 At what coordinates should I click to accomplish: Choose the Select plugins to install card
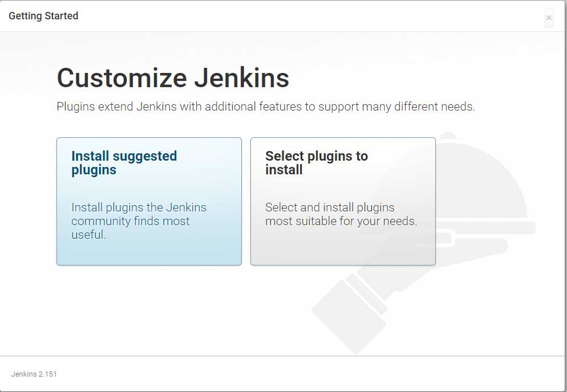point(343,201)
